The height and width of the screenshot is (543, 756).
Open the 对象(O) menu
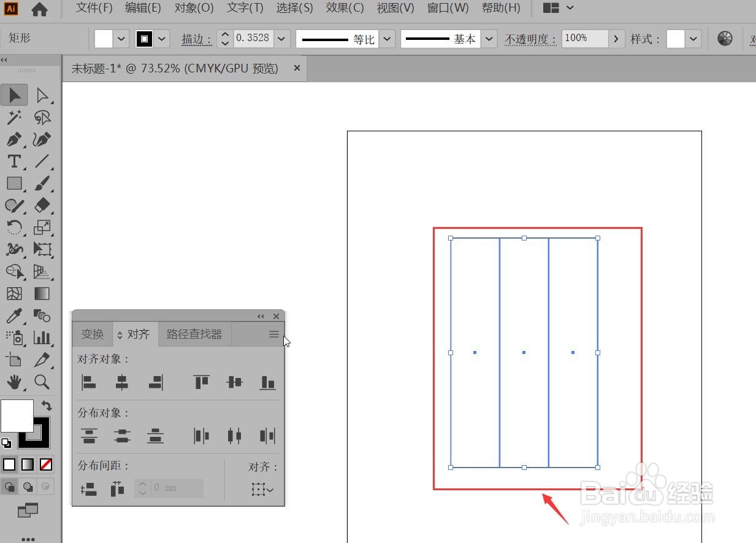(x=194, y=8)
